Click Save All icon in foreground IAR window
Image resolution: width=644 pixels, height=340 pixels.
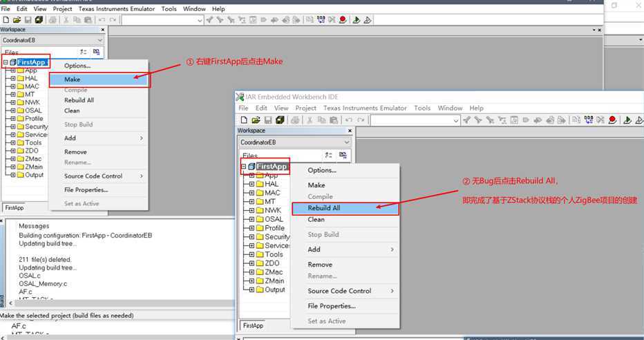point(280,120)
